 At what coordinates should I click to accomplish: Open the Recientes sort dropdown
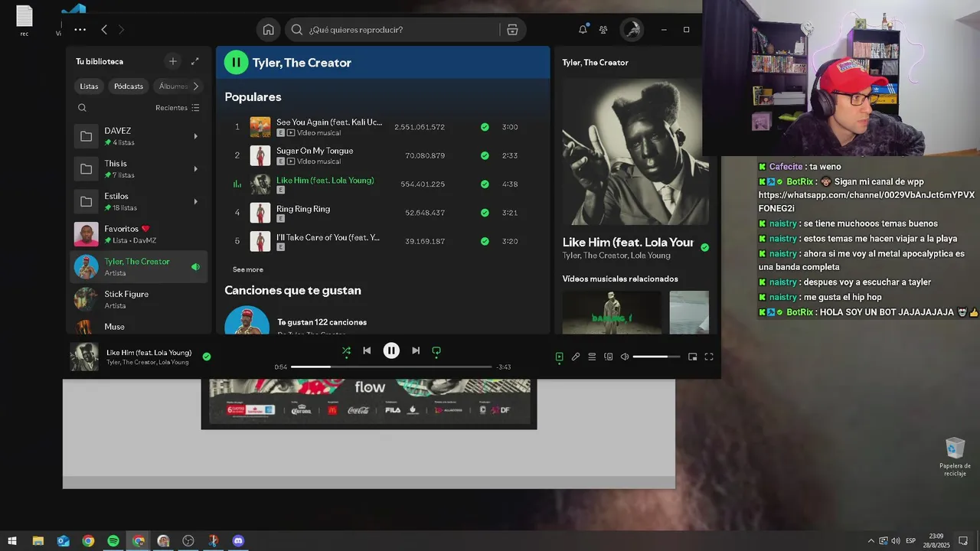[178, 108]
